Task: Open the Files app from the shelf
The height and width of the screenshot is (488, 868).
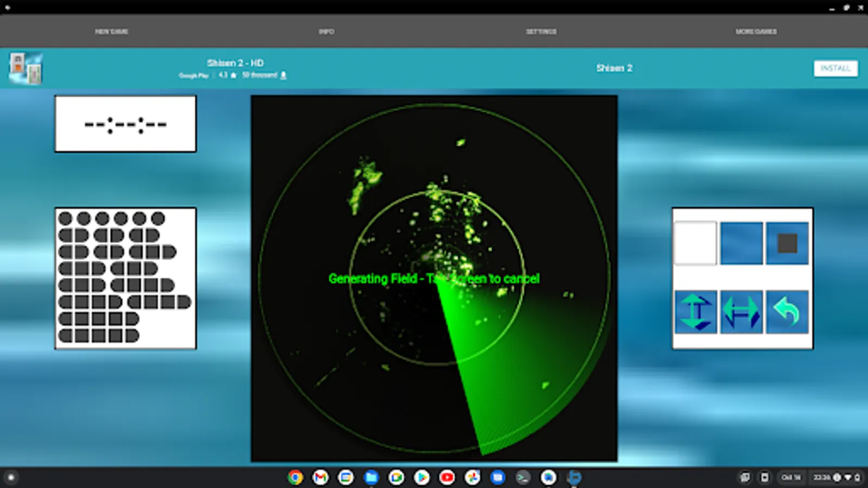Action: 371,477
